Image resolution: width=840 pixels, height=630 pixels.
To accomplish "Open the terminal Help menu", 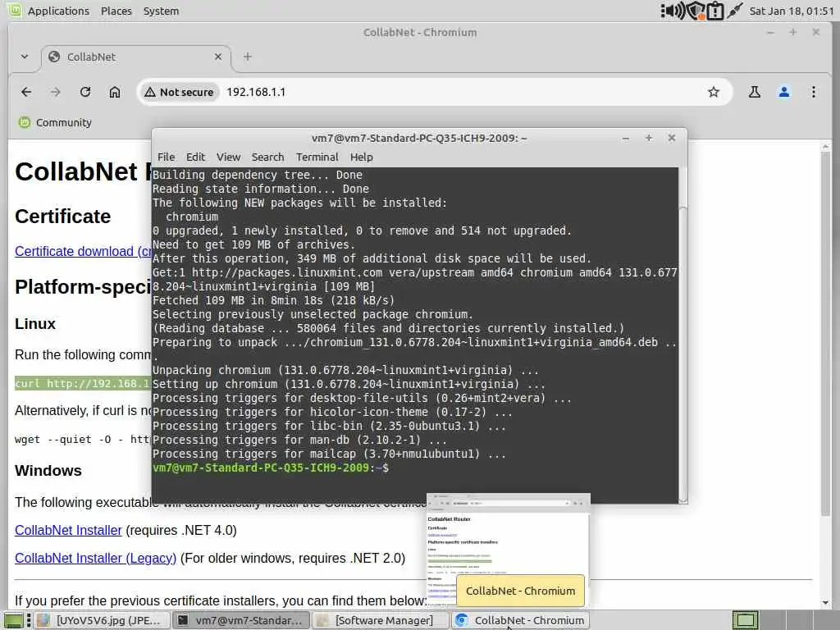I will [x=362, y=157].
